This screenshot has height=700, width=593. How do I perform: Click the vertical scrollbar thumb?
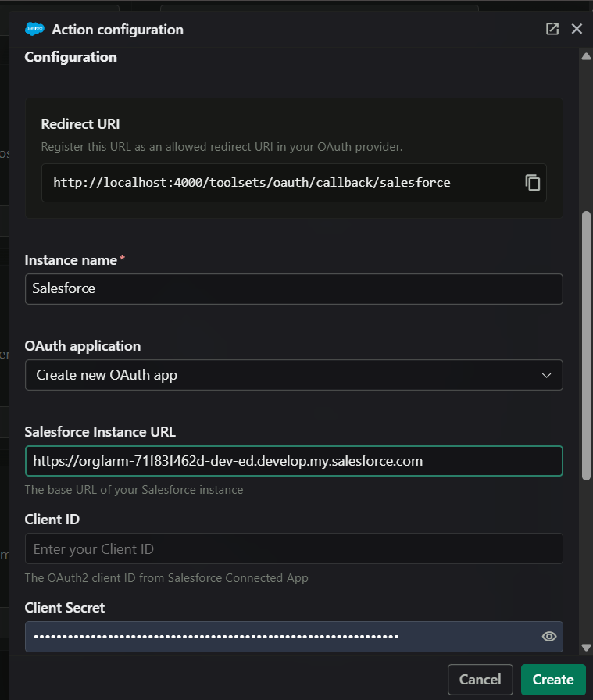point(586,346)
